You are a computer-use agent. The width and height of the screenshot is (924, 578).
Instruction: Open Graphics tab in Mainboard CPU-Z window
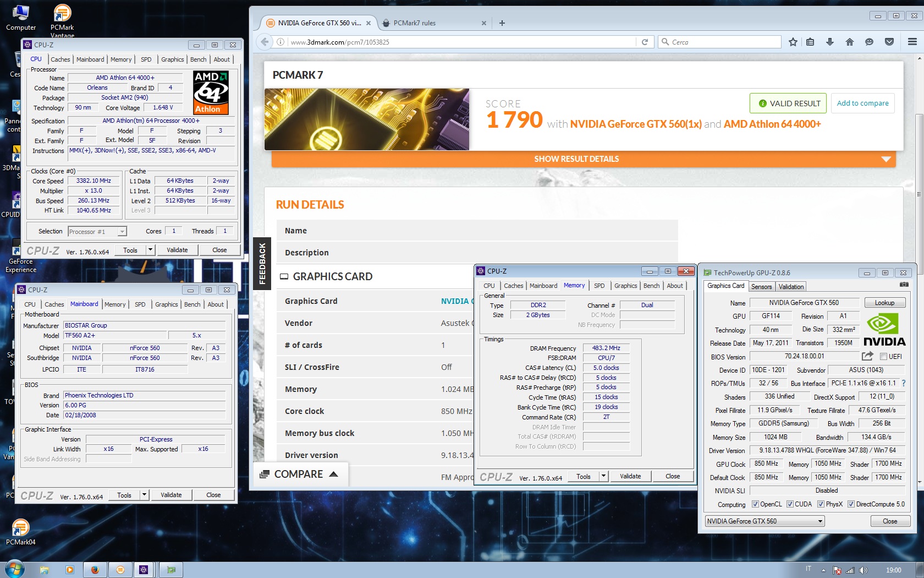coord(166,304)
